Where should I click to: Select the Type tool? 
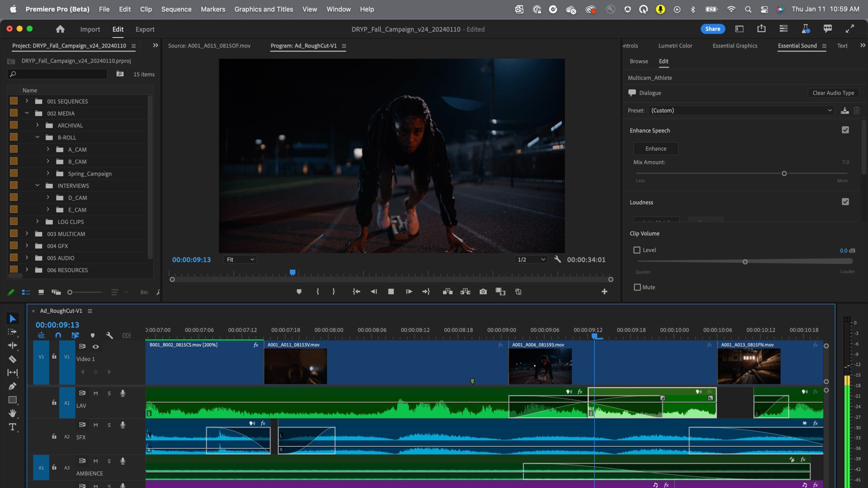pyautogui.click(x=13, y=427)
